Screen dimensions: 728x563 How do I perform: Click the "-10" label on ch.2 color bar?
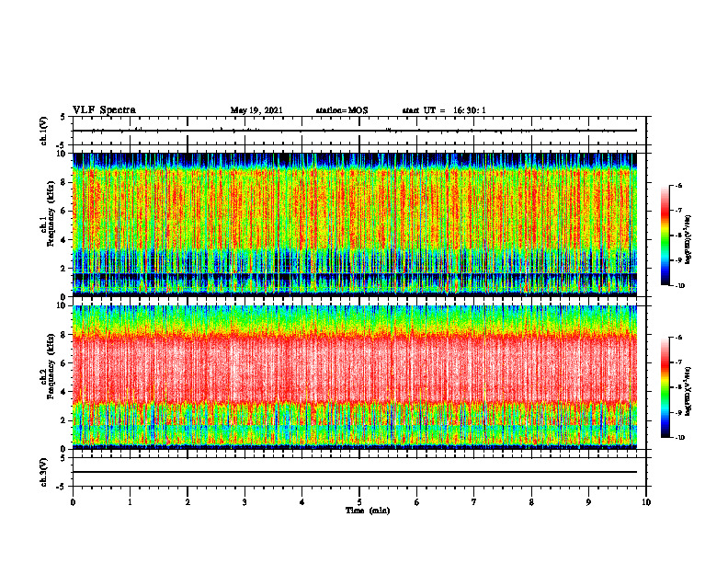click(x=679, y=438)
